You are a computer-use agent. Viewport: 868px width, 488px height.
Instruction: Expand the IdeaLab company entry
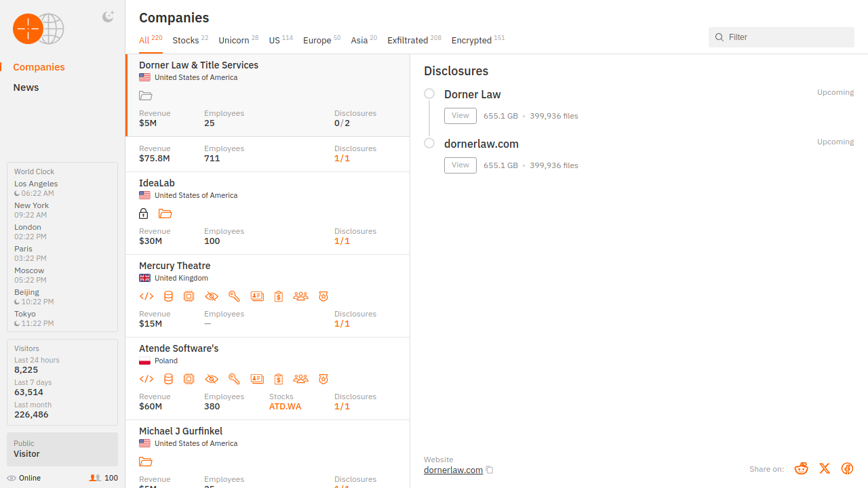pyautogui.click(x=157, y=183)
